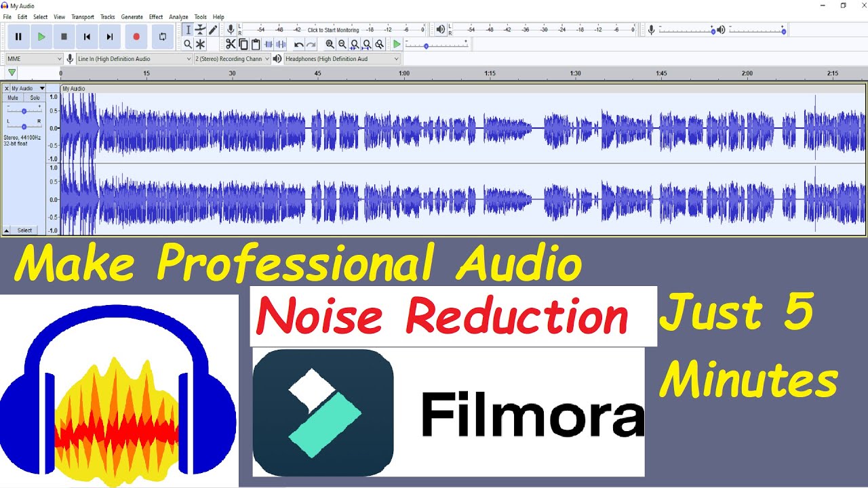
Task: Click the recording meter microphone icon
Action: [x=231, y=29]
